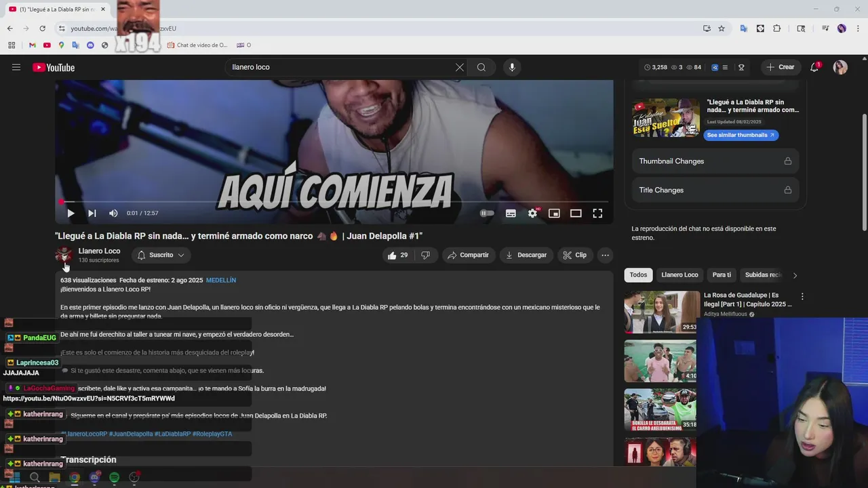868x488 pixels.
Task: Show more filter chips with right arrow
Action: click(795, 275)
